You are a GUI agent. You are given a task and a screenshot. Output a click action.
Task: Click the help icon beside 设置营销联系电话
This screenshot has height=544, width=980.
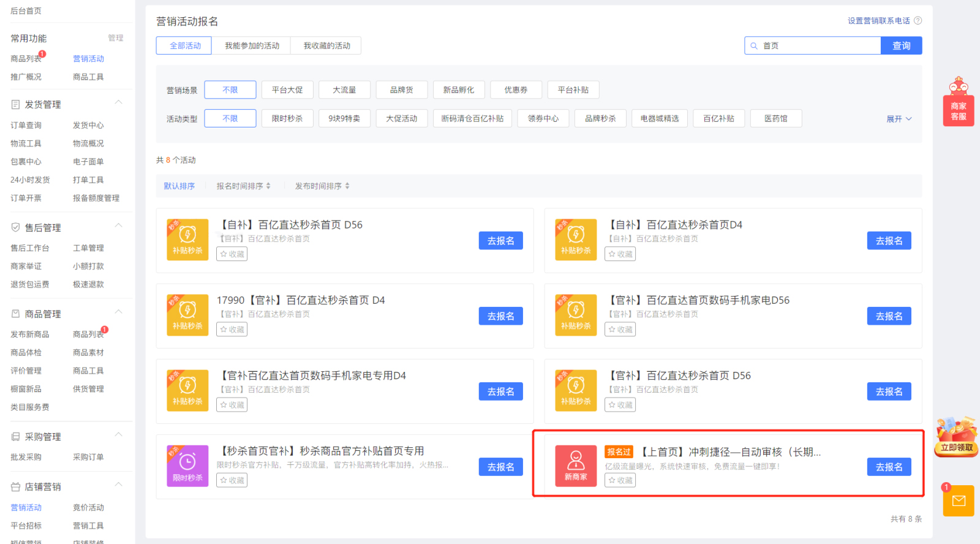[x=918, y=21]
